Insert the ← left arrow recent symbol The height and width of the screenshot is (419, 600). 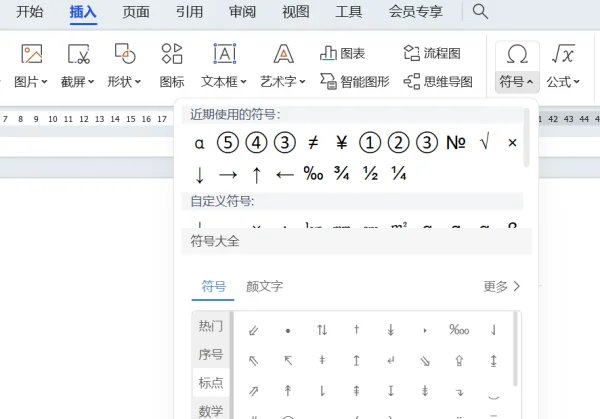pos(285,175)
